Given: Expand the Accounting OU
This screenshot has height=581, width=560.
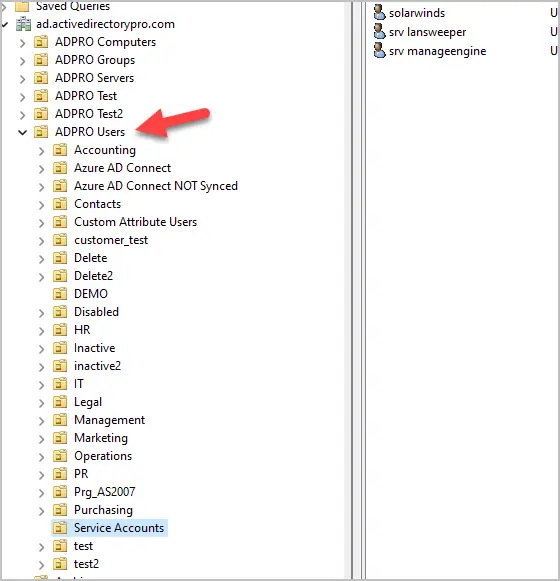Looking at the screenshot, I should (42, 150).
